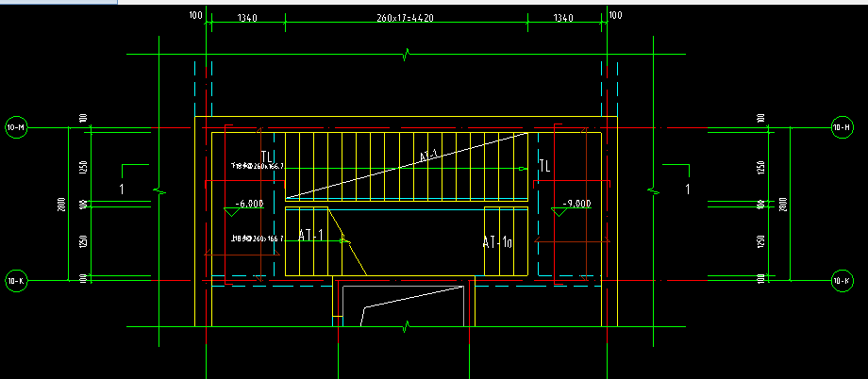Select the elevation triangle under -9.800
The width and height of the screenshot is (868, 379).
pos(559,212)
